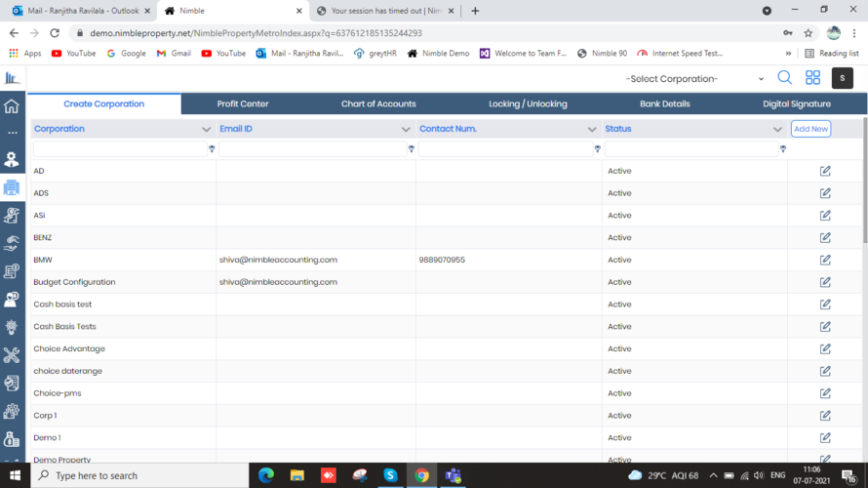Open Microsoft Teams from the taskbar
This screenshot has height=488, width=868.
[x=453, y=475]
